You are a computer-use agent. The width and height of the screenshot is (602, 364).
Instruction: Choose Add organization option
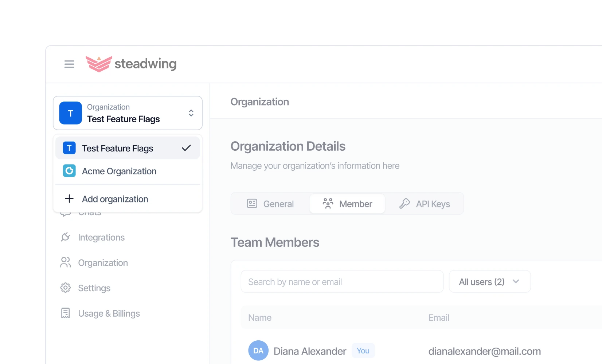pyautogui.click(x=128, y=199)
